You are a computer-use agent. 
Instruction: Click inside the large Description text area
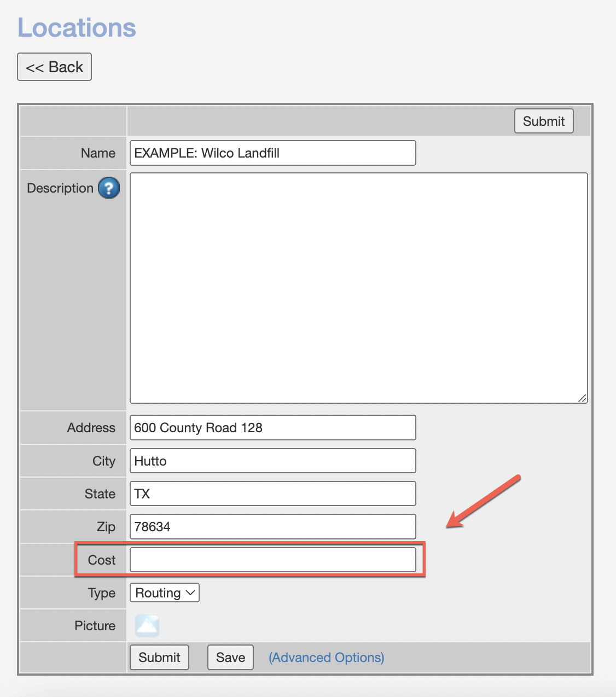358,288
